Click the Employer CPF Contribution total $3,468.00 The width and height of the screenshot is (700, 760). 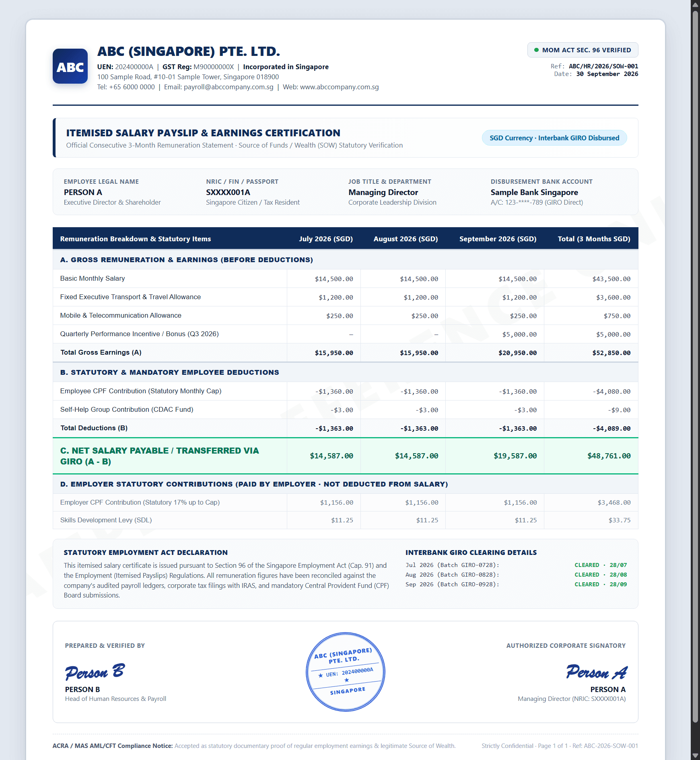[x=614, y=502]
